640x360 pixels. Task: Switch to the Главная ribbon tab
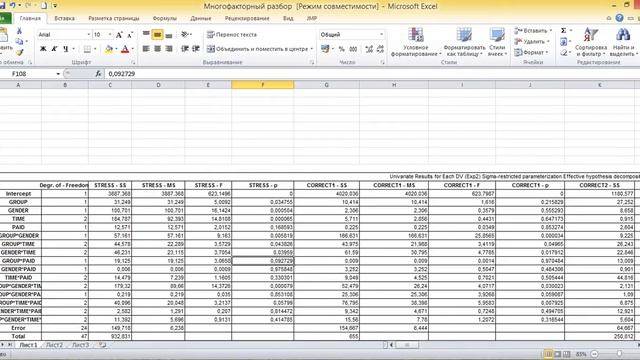(x=30, y=18)
